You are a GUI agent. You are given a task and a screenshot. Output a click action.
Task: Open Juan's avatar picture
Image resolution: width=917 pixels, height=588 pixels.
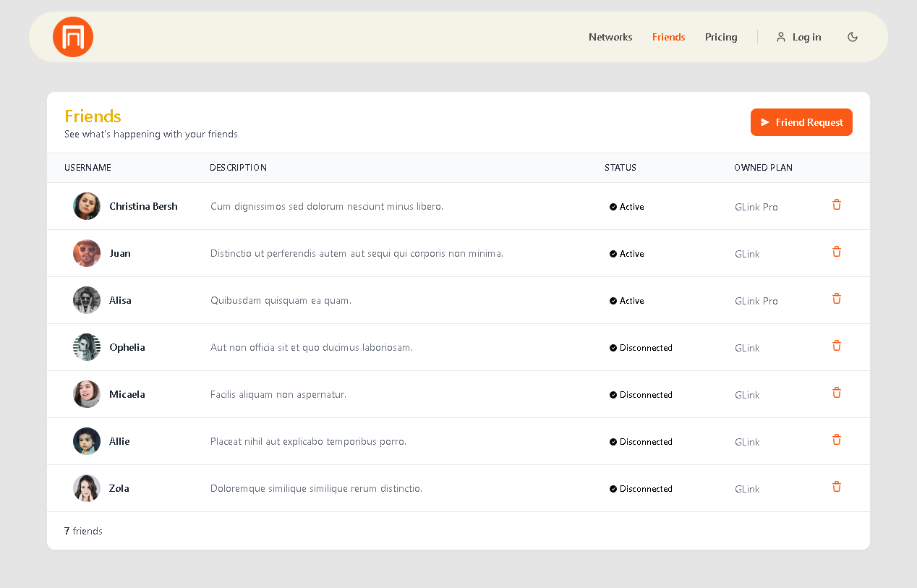click(87, 253)
